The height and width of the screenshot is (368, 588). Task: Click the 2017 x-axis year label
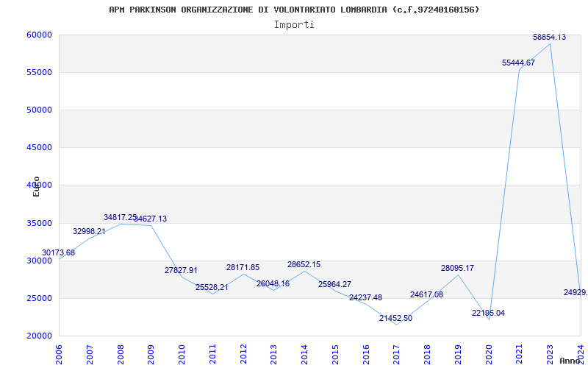tap(397, 353)
